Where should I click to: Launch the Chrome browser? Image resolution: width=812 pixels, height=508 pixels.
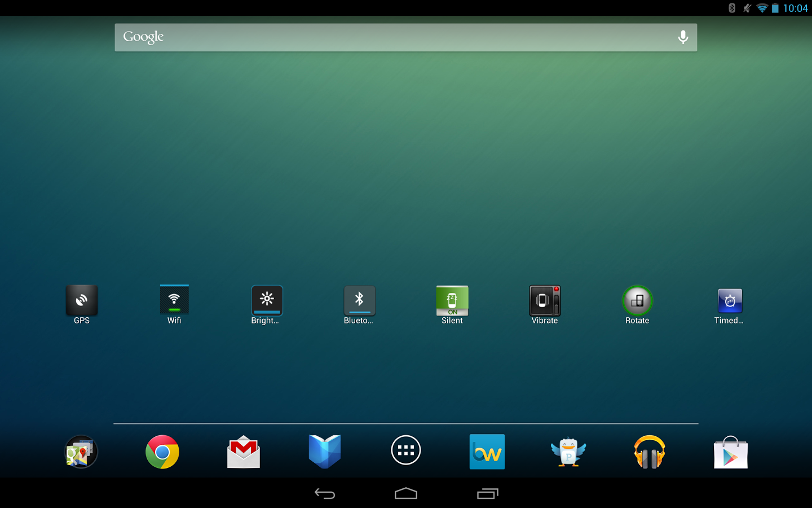(162, 452)
